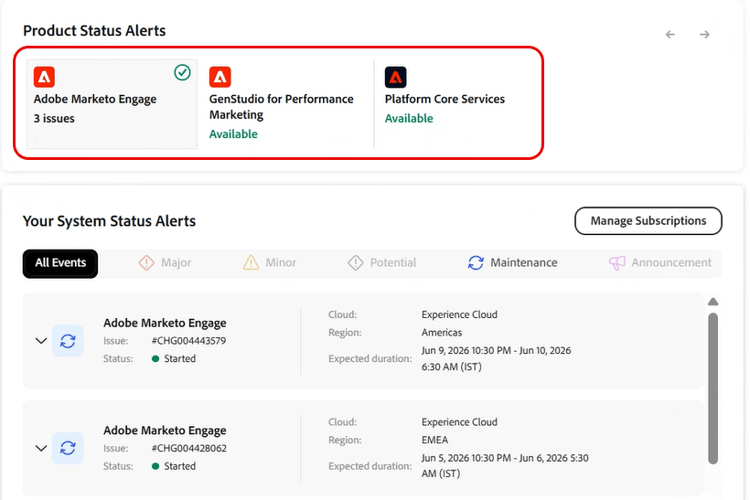Open the Announcement events tab
Viewport: 750px width, 500px height.
(x=660, y=263)
